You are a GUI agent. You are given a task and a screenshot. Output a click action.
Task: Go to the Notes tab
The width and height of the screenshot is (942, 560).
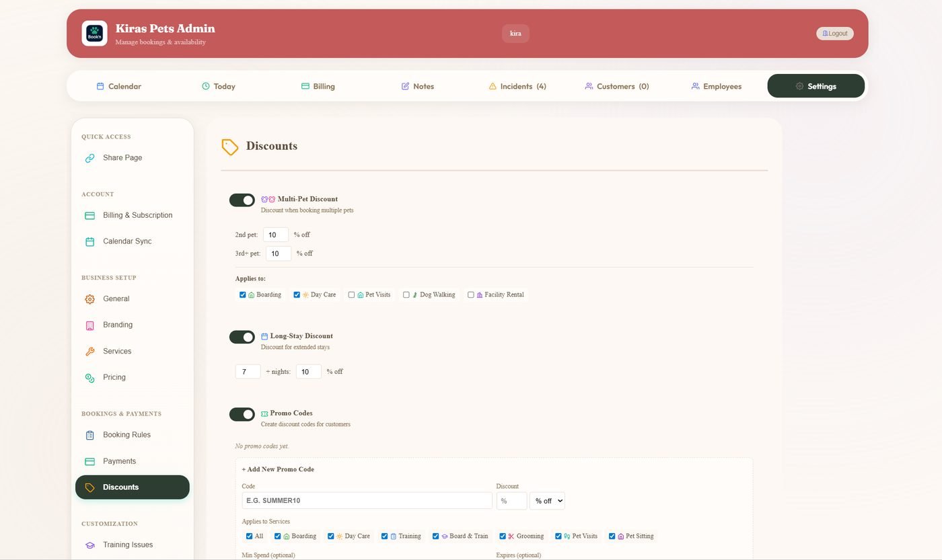click(417, 86)
